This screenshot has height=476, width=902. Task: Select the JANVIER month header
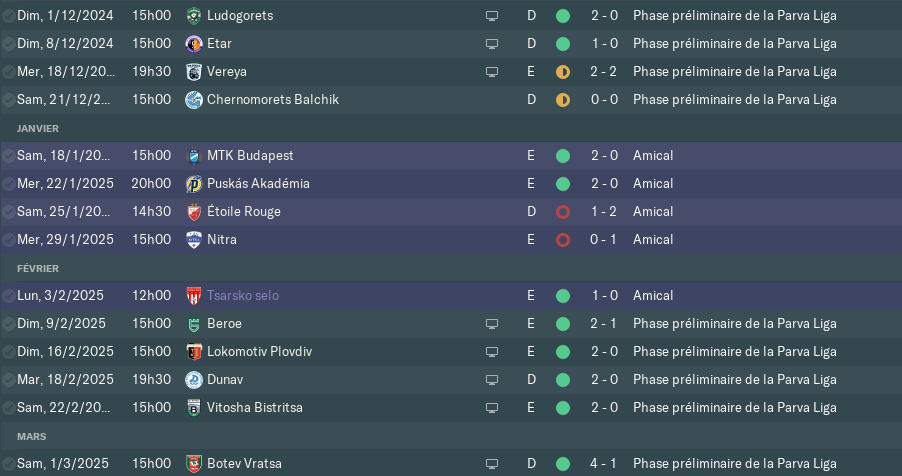[x=38, y=128]
